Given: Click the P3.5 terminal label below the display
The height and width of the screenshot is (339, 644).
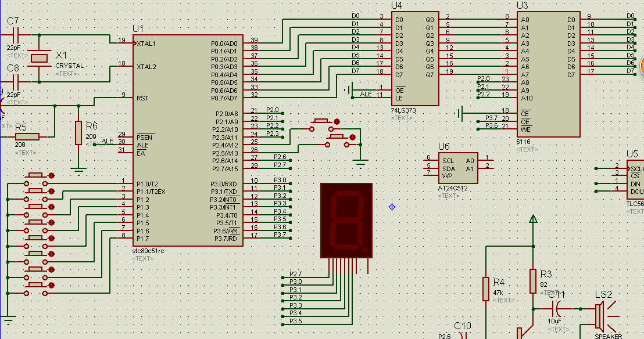Looking at the screenshot, I should click(296, 321).
